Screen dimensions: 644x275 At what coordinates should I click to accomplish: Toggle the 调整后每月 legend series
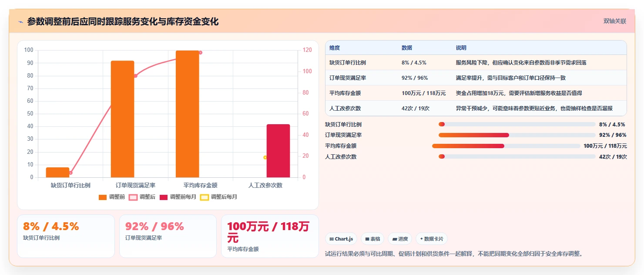point(219,197)
